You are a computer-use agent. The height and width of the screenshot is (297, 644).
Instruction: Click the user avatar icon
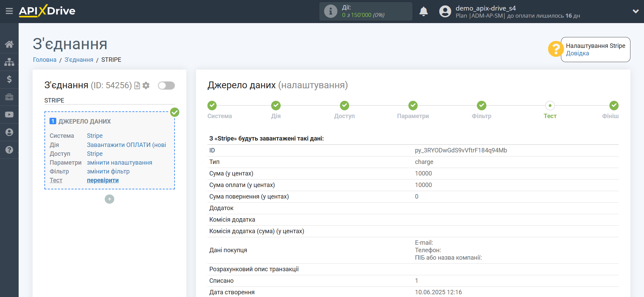(445, 12)
